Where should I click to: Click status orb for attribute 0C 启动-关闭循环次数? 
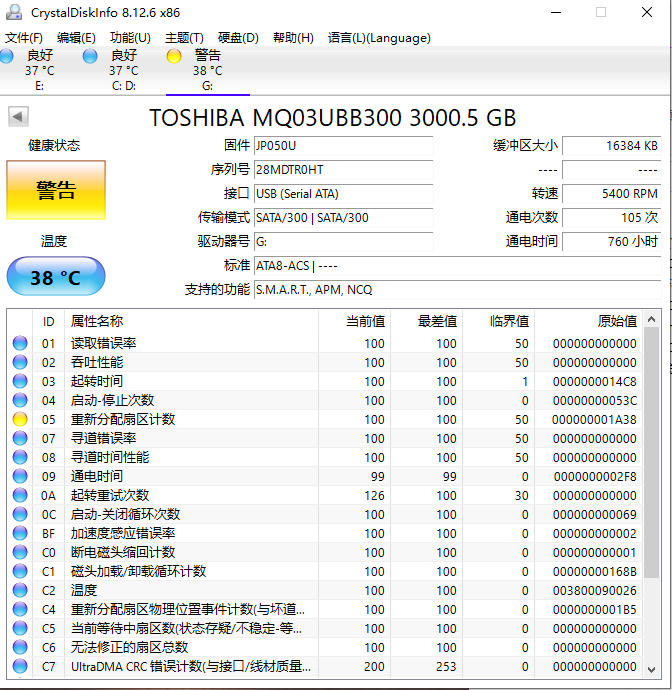point(20,514)
